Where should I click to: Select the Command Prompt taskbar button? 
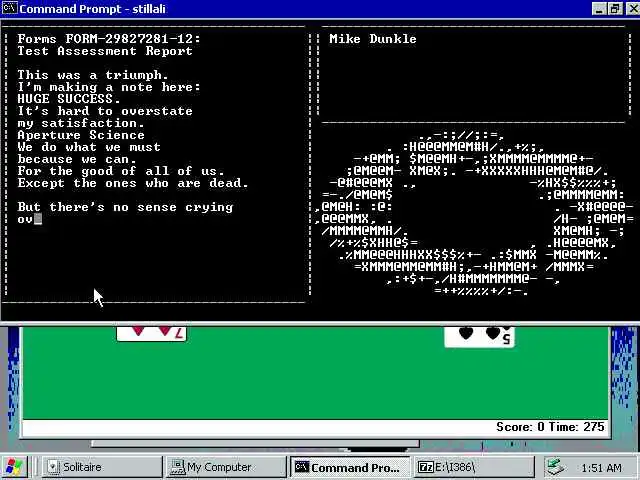coord(351,467)
